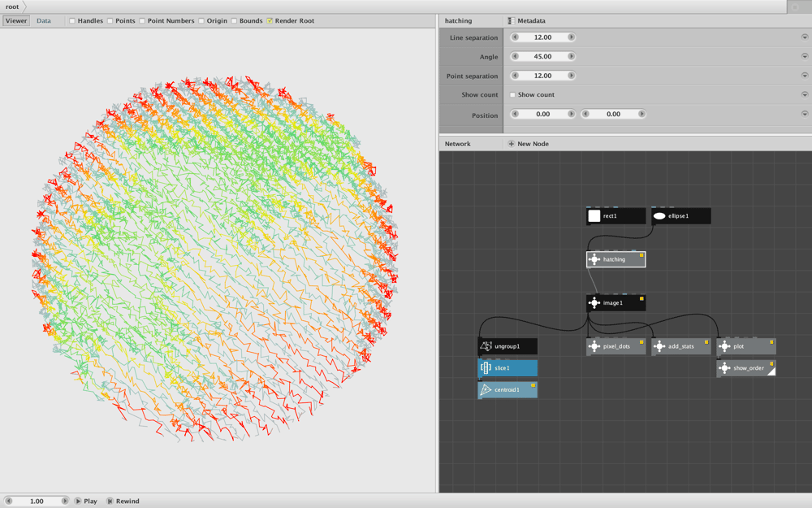Switch to the Viewer tab

16,21
